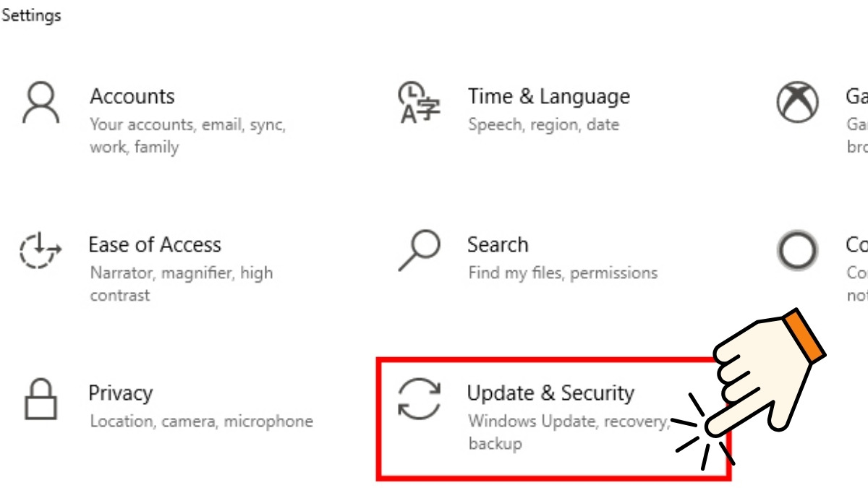Open the Privacy settings page
Screen dimensions: 868x488
(120, 393)
